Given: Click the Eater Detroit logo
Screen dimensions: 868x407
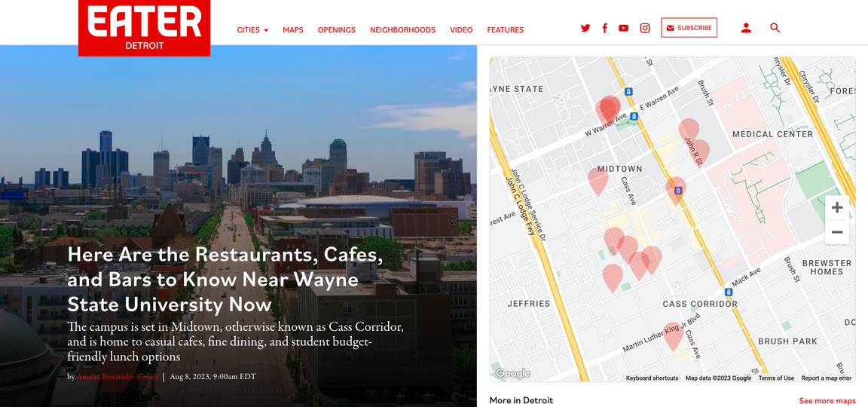Looking at the screenshot, I should (x=144, y=27).
